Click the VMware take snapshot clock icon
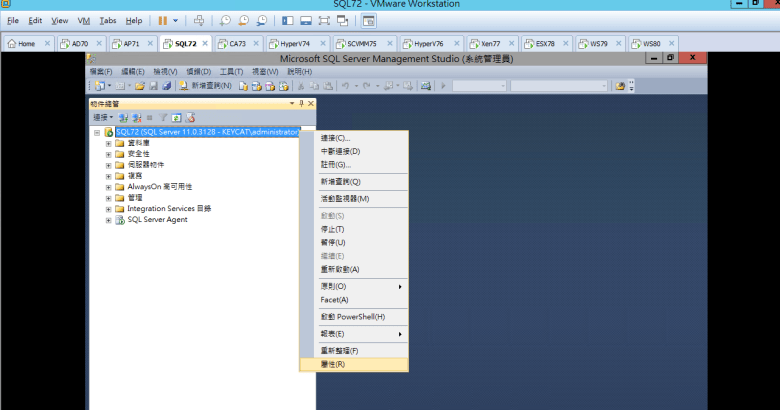Screen dimensions: 780x410 (226, 20)
